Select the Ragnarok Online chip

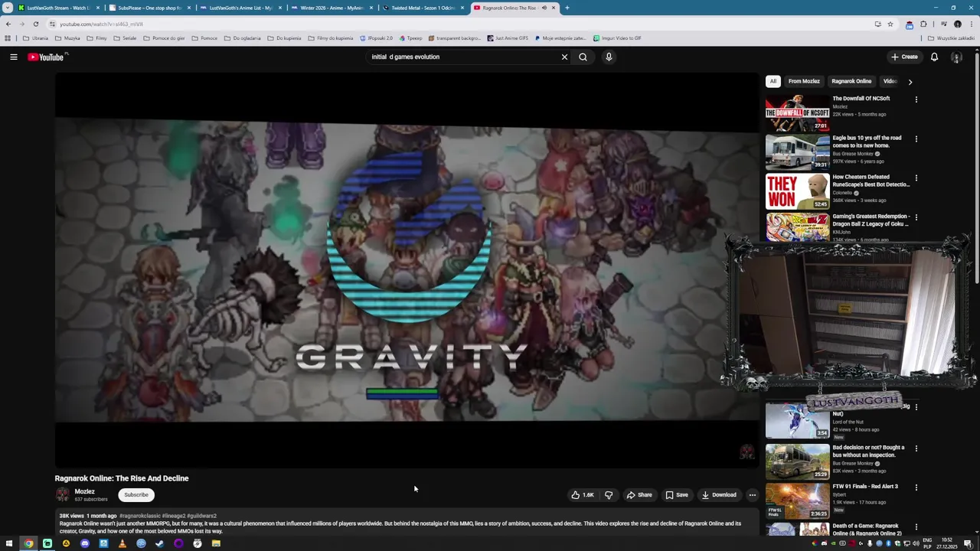[851, 81]
